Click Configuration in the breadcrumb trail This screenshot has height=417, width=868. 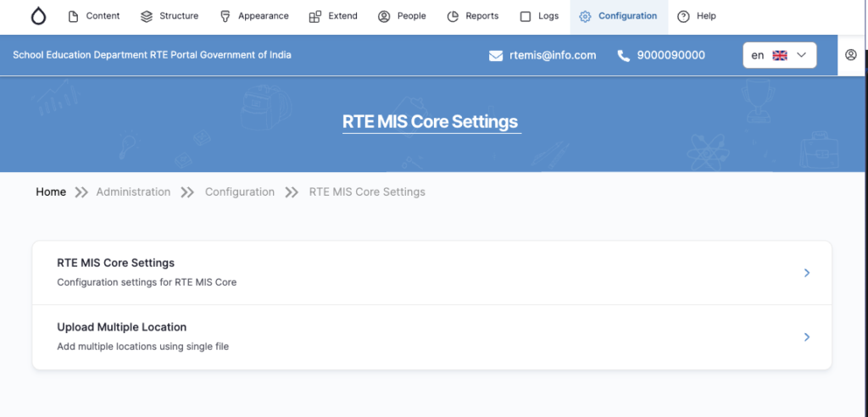(240, 192)
